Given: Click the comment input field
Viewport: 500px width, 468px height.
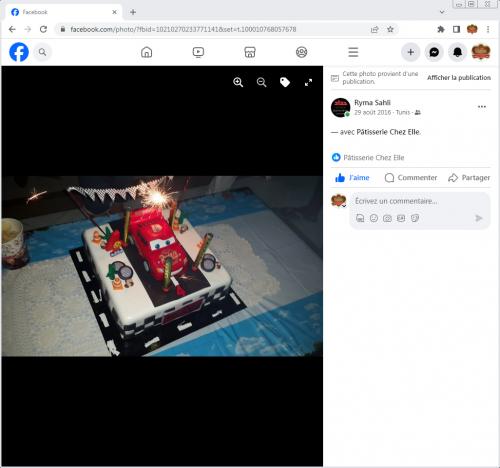Looking at the screenshot, I should point(421,201).
